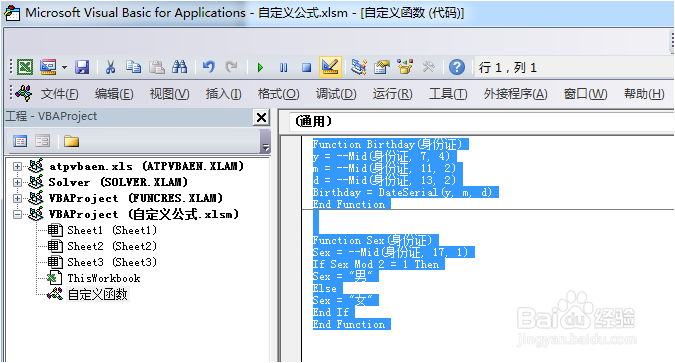Click the Break pause icon
This screenshot has height=363, width=675.
[283, 68]
